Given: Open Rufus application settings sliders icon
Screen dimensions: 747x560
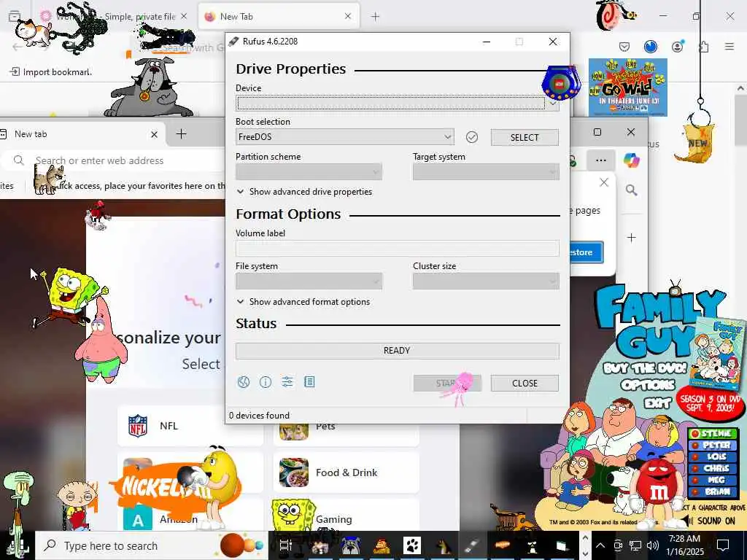Looking at the screenshot, I should tap(287, 382).
